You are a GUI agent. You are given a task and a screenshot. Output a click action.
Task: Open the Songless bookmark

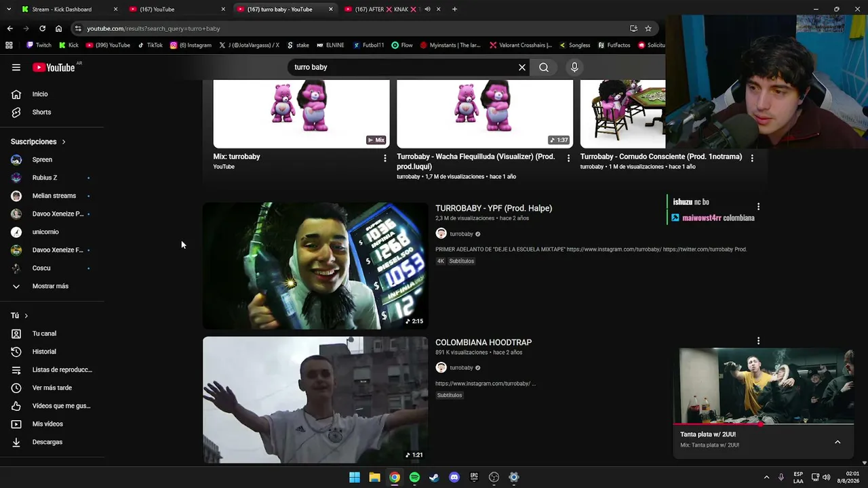coord(574,45)
